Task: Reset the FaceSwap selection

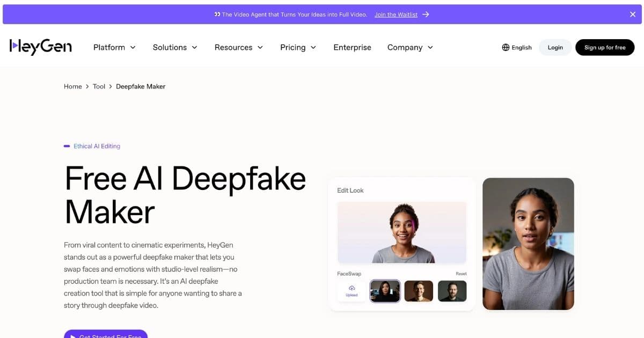Action: click(461, 274)
